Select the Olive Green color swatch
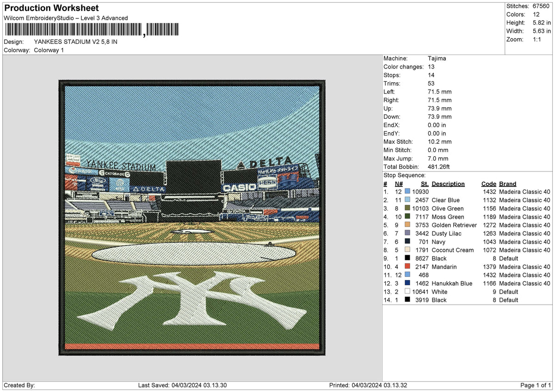 [x=407, y=208]
